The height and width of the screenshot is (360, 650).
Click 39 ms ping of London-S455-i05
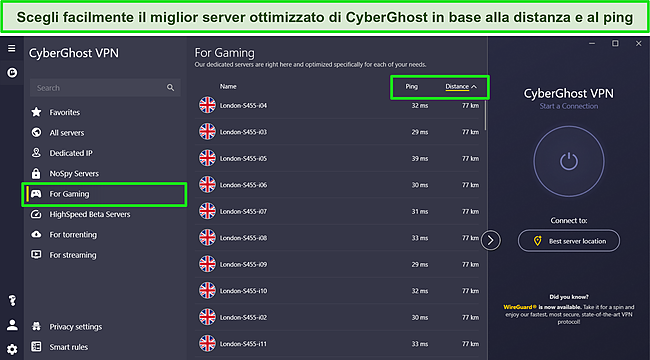(420, 158)
